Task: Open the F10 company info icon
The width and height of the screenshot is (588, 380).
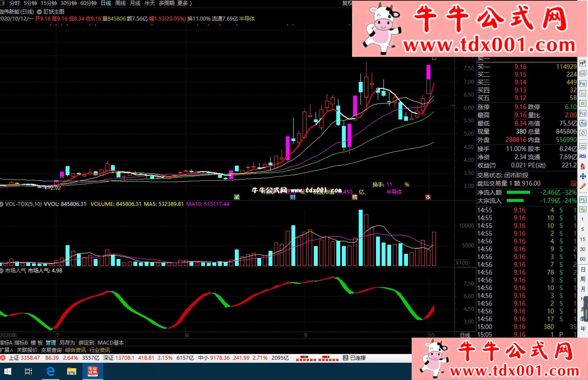Action: [x=583, y=83]
